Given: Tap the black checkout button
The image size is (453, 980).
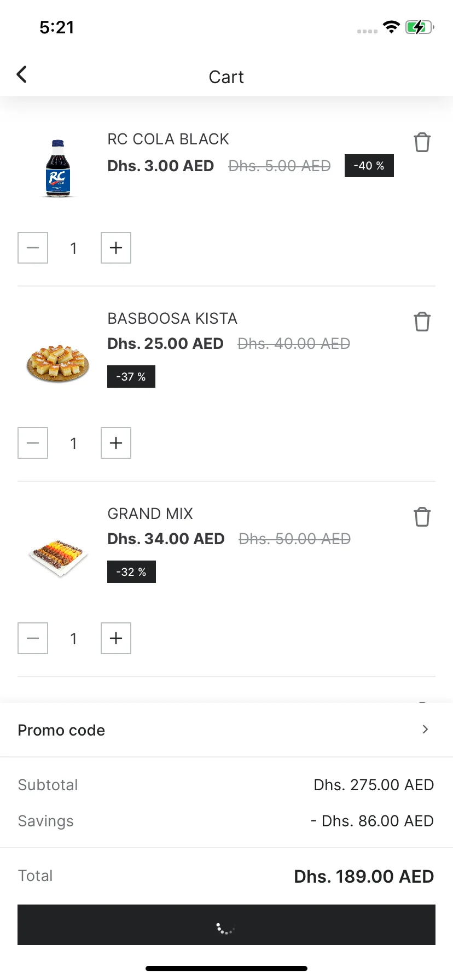Looking at the screenshot, I should pos(226,925).
